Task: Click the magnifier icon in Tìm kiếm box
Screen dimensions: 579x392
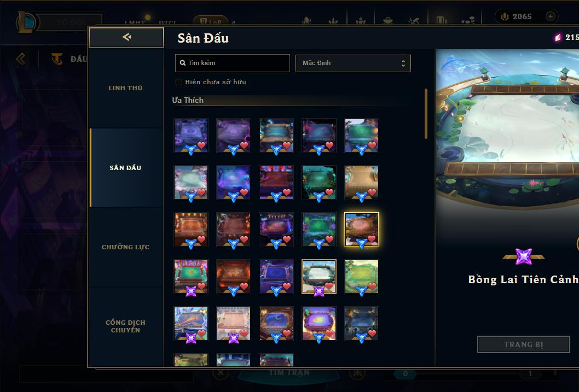Action: coord(182,63)
